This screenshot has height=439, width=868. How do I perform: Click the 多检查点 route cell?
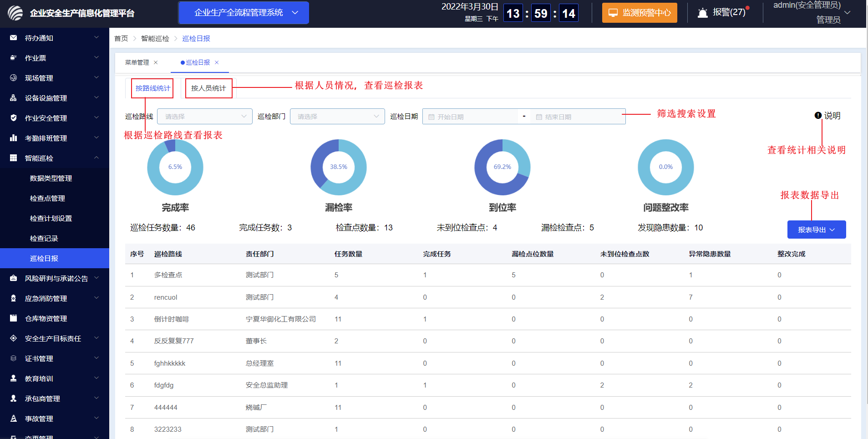pos(168,275)
